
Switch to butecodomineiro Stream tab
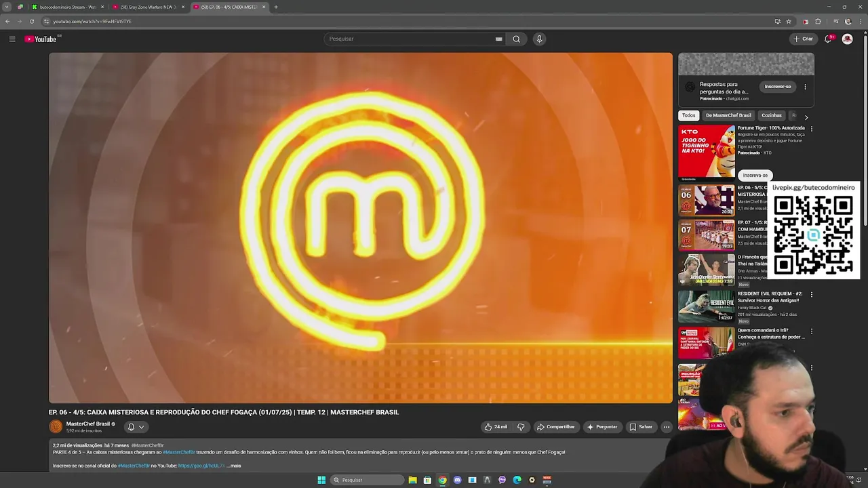pyautogui.click(x=68, y=7)
